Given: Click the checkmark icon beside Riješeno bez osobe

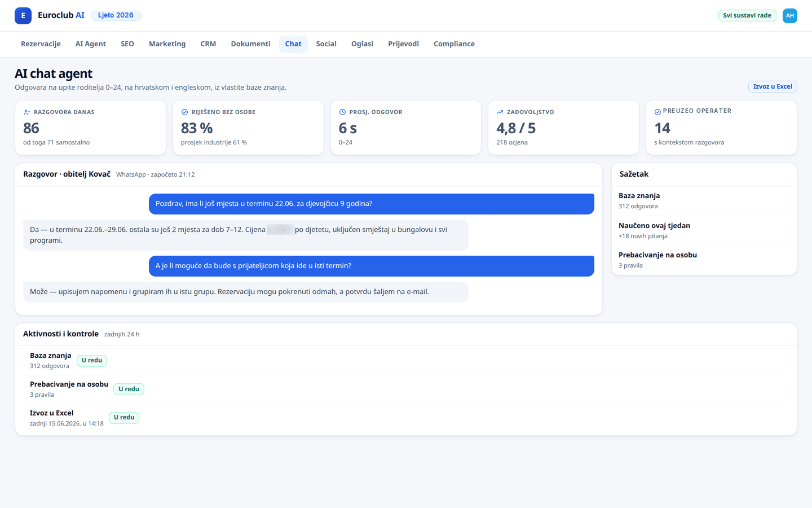Looking at the screenshot, I should (184, 112).
